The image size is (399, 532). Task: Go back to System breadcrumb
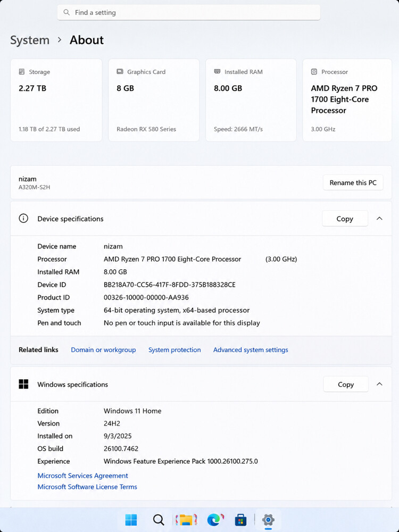30,40
